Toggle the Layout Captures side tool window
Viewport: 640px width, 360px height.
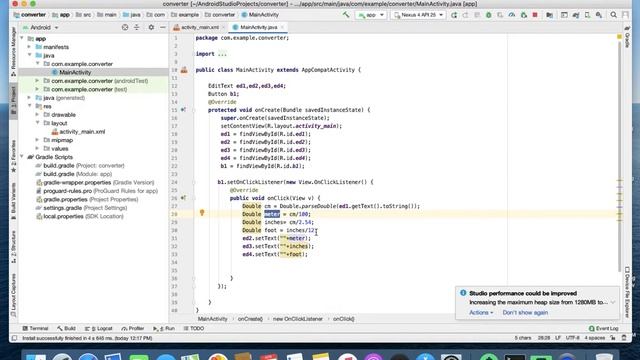13,295
